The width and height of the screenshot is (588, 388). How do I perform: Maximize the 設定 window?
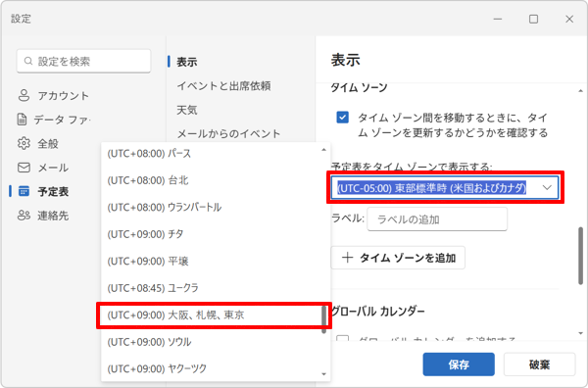[x=533, y=19]
